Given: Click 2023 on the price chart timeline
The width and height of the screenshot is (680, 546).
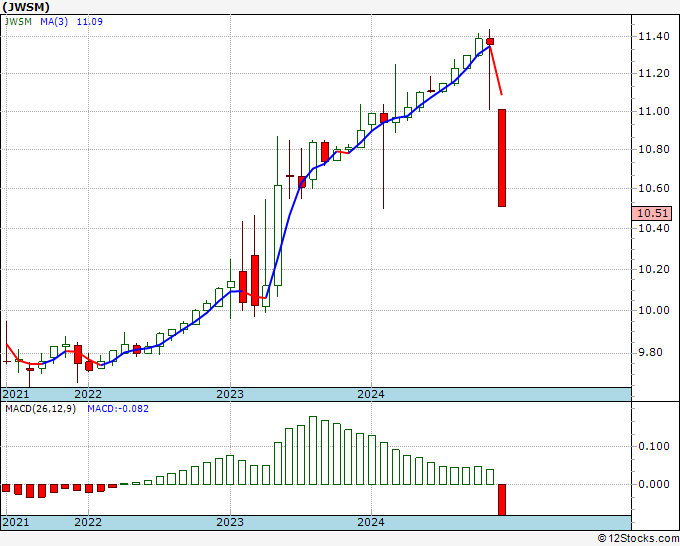Looking at the screenshot, I should coord(230,394).
